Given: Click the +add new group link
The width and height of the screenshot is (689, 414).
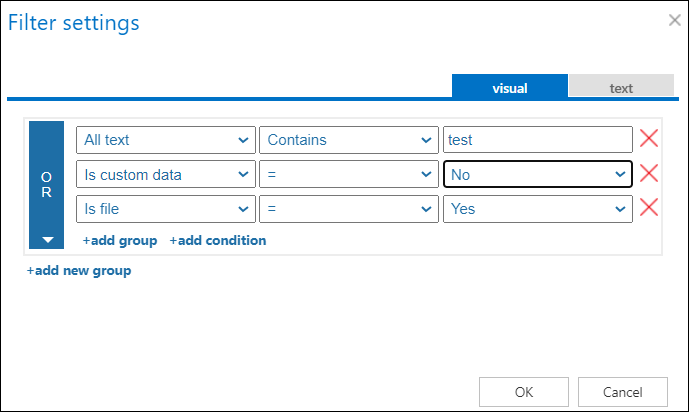Looking at the screenshot, I should coord(79,270).
